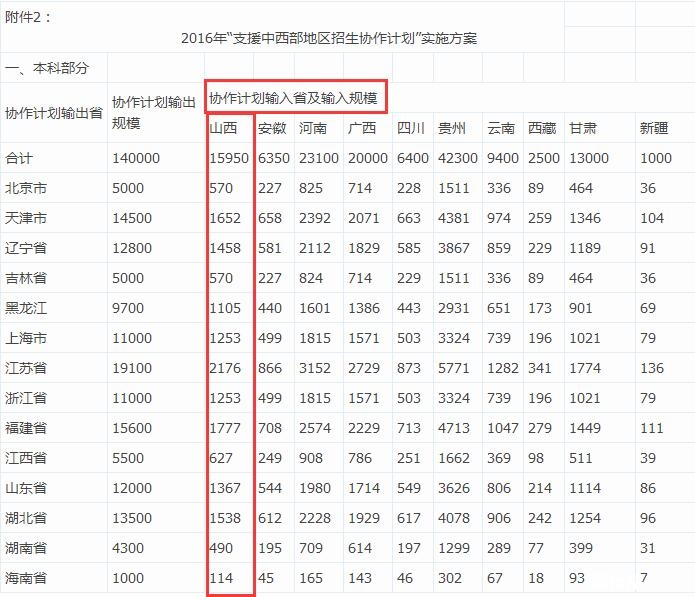Select the 四川 column header
Viewport: 695px width, 597px height.
click(x=411, y=129)
